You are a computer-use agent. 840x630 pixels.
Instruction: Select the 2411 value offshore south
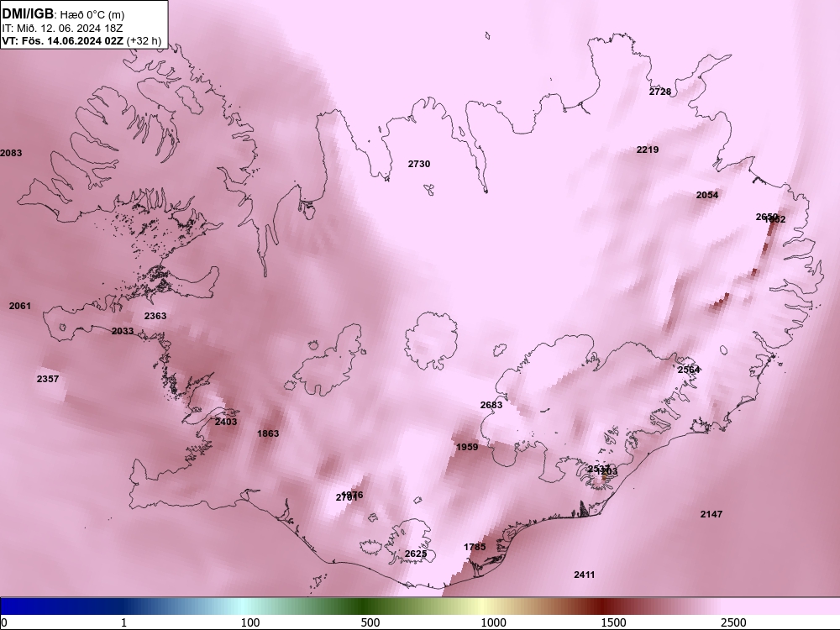coord(585,575)
